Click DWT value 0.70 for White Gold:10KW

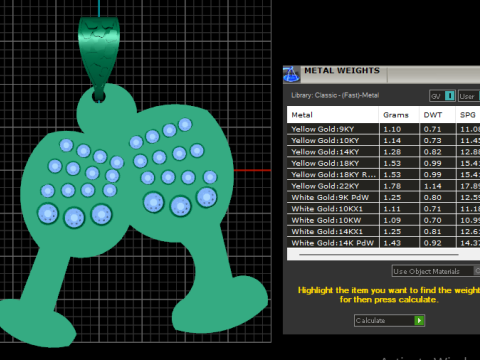(x=432, y=220)
